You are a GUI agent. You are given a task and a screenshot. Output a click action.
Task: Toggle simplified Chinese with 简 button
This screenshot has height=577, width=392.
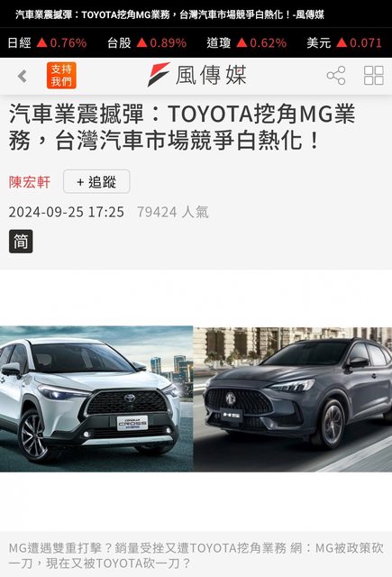click(21, 242)
